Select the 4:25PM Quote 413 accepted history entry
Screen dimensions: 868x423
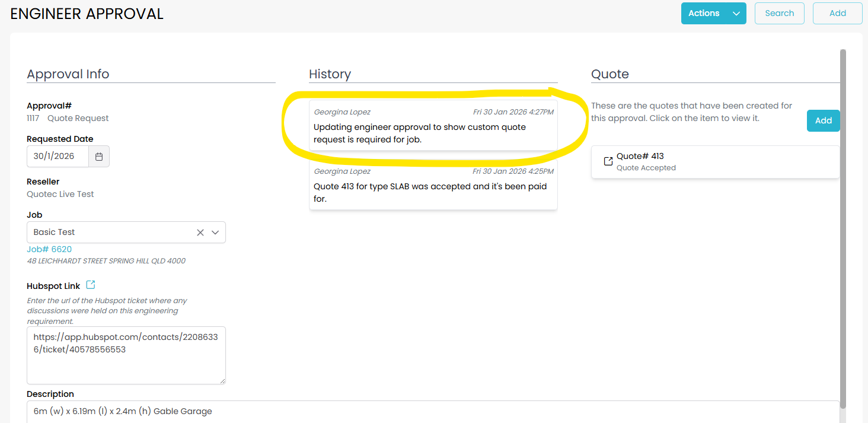(x=433, y=185)
